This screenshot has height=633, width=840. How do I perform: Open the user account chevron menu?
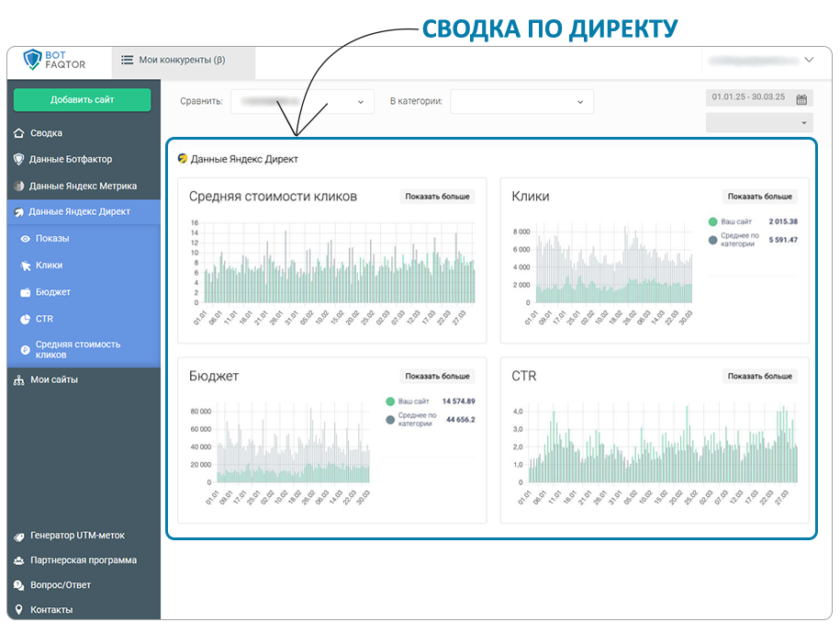pos(809,61)
